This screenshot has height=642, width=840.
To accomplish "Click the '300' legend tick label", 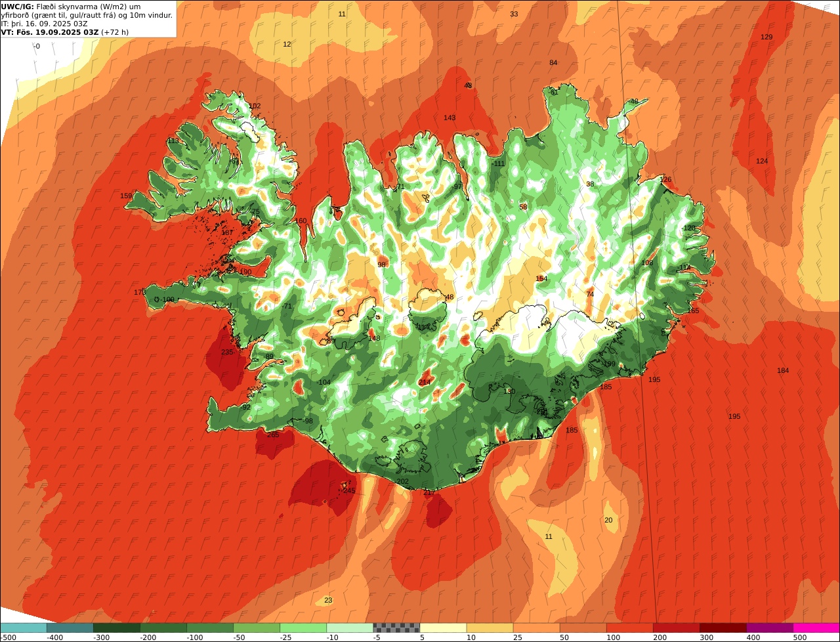I will click(x=707, y=637).
